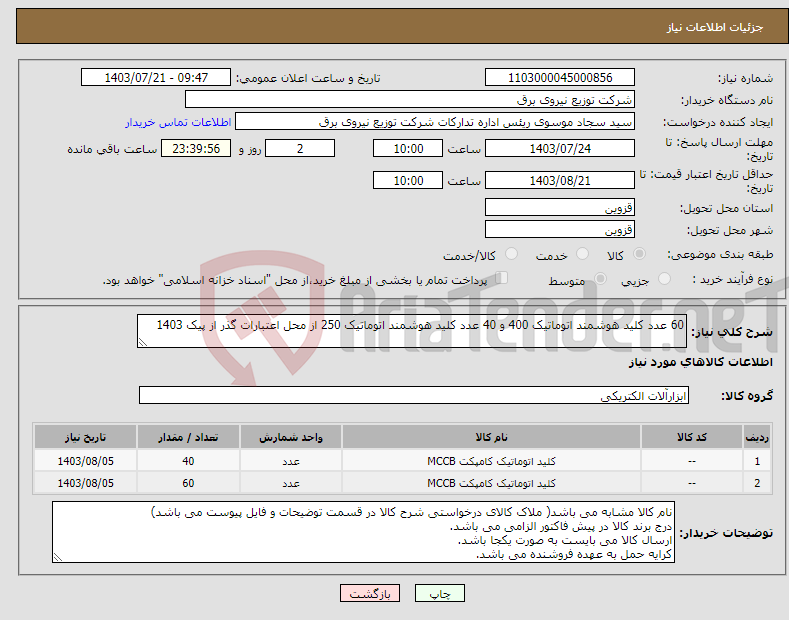789x620 pixels.
Task: Click the واحد شمارش column header
Action: (291, 437)
